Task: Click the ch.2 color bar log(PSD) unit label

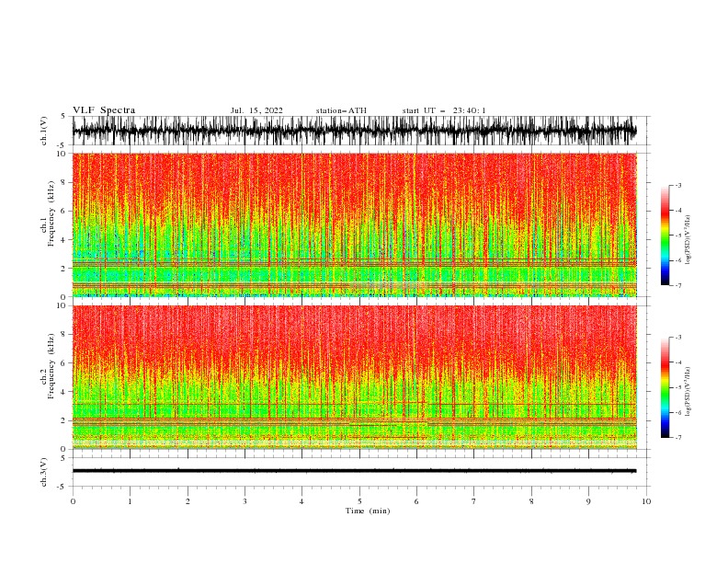Action: coord(688,391)
